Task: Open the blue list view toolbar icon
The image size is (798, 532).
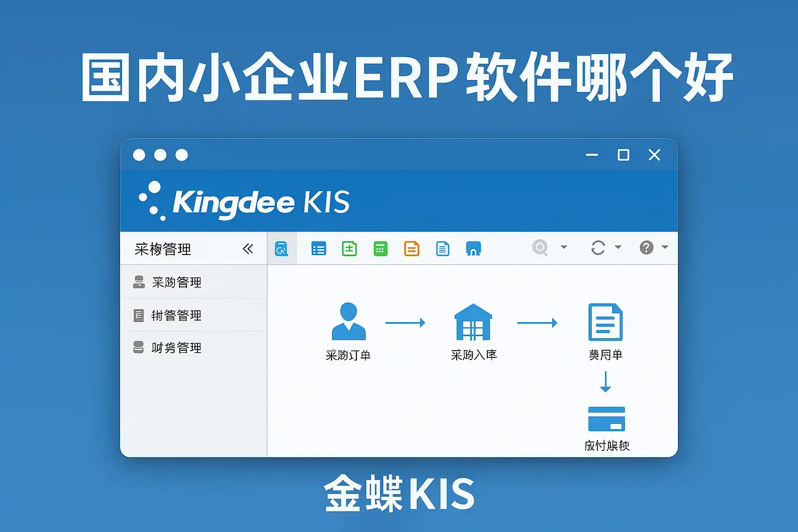Action: (318, 249)
